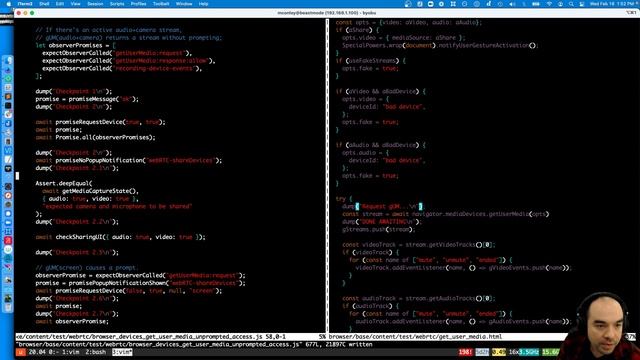This screenshot has width=640, height=360.
Task: Open the Scripts menu
Action: click(117, 4)
